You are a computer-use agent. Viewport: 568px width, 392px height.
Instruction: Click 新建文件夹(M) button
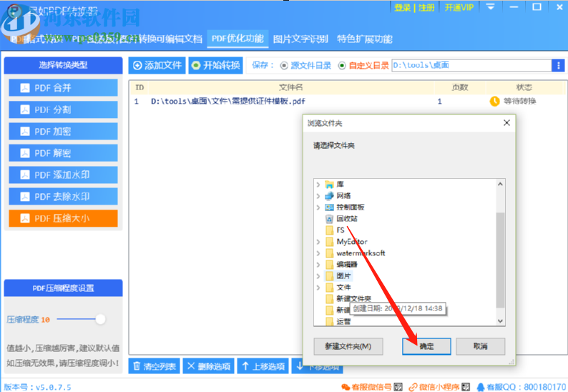pyautogui.click(x=348, y=346)
